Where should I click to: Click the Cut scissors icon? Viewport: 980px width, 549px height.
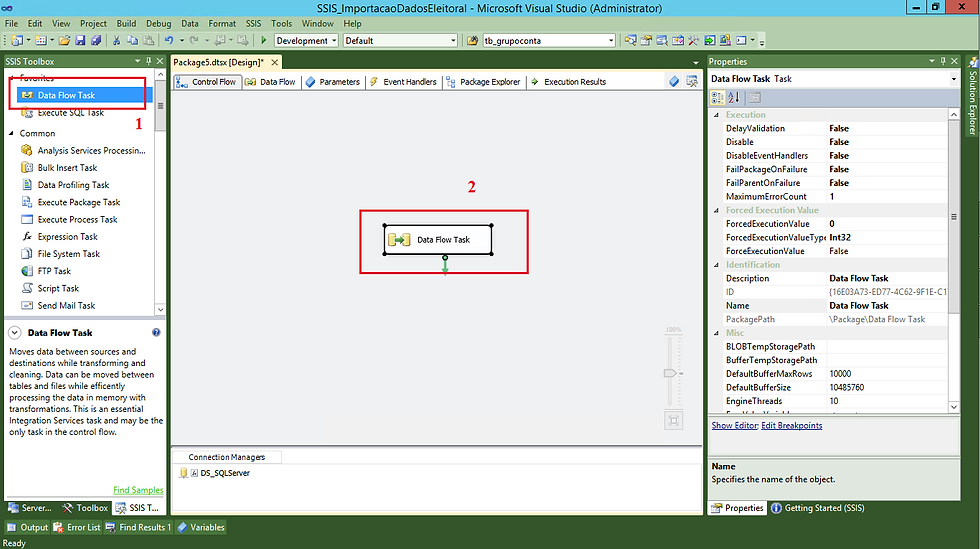(x=116, y=41)
